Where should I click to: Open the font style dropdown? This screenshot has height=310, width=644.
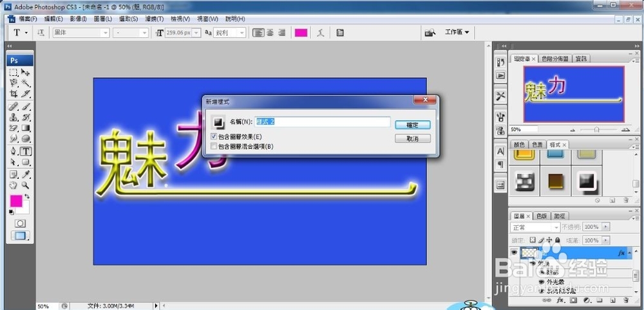[144, 33]
